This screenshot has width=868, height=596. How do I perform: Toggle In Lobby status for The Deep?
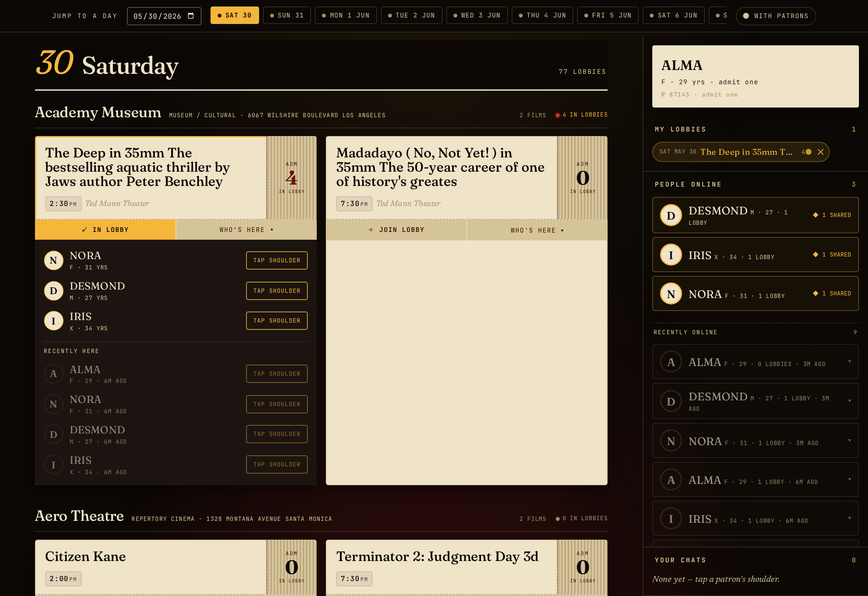pos(105,230)
